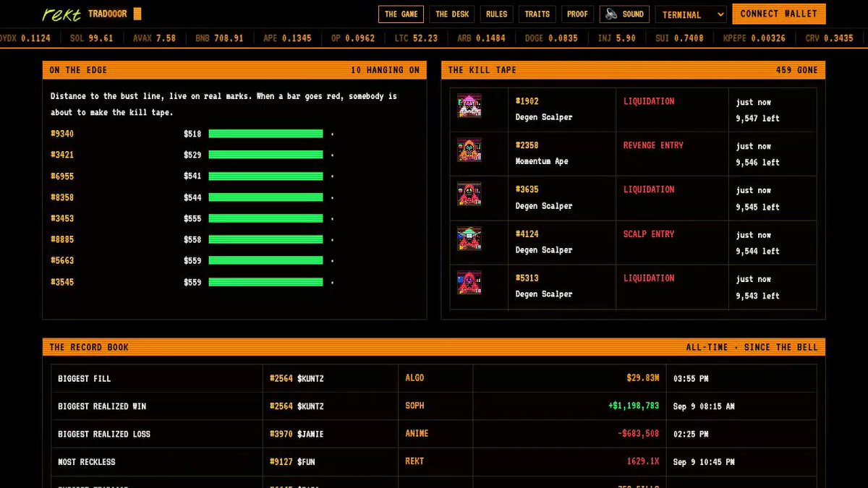This screenshot has height=488, width=868.
Task: View the avatar of Degen Scalper #3635
Action: click(x=469, y=194)
